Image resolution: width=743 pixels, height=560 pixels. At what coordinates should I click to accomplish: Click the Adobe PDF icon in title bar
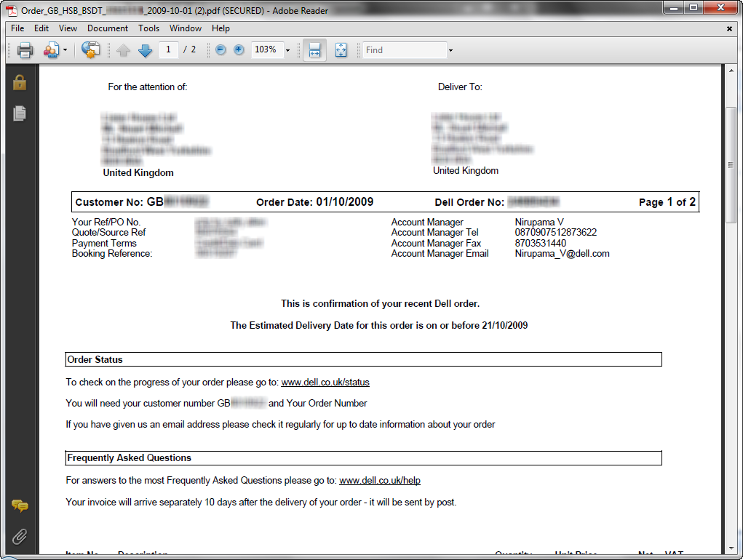pos(12,10)
